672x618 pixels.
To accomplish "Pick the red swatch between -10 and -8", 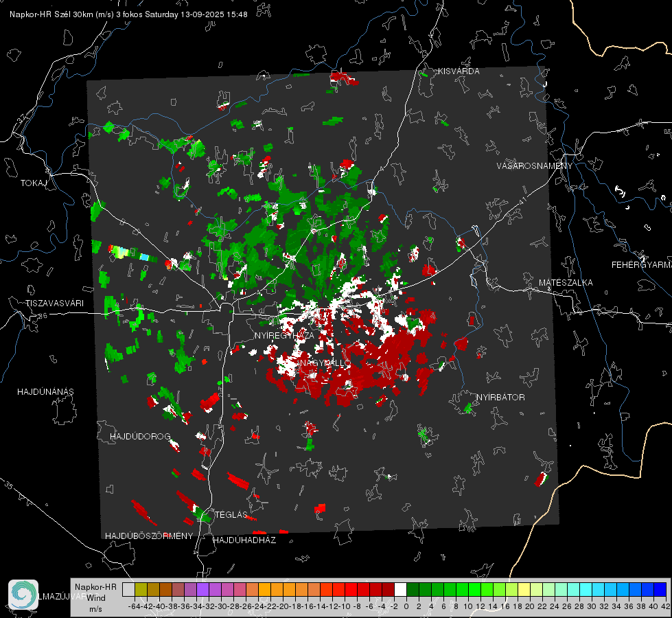I will click(351, 589).
